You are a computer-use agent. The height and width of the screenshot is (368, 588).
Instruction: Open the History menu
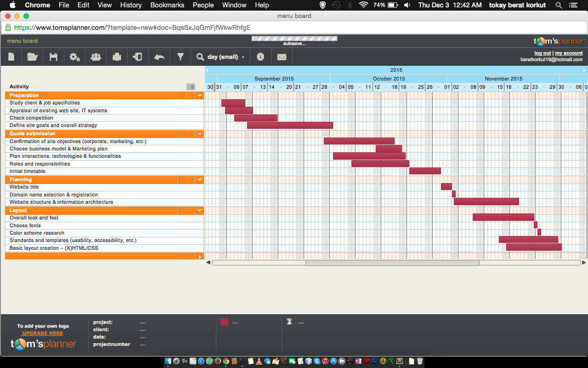[130, 5]
